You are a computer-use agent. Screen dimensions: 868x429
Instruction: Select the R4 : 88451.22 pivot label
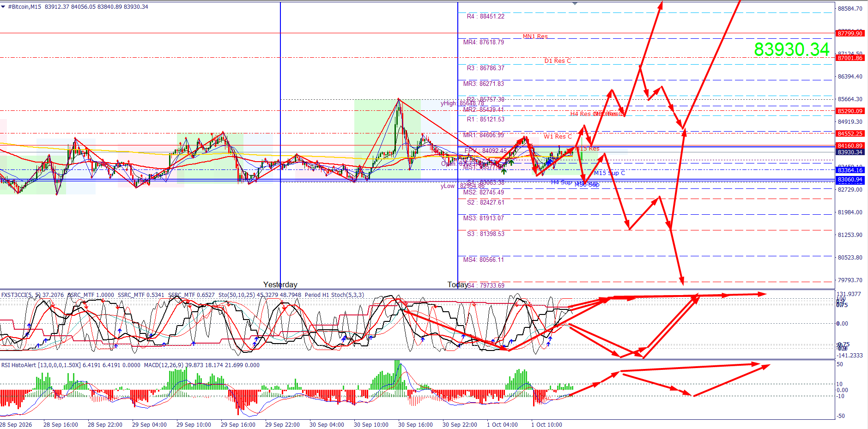coord(486,16)
